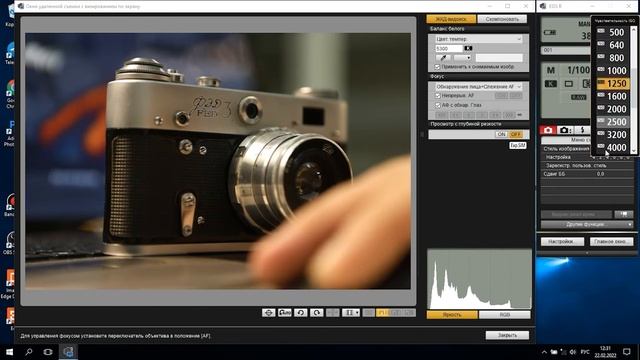Image resolution: width=640 pixels, height=360 pixels.
Task: Select the white balance eyedropper tool
Action: tap(443, 58)
